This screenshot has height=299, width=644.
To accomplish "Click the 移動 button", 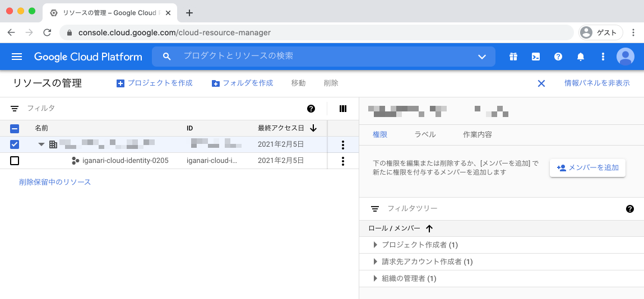I will [x=298, y=83].
